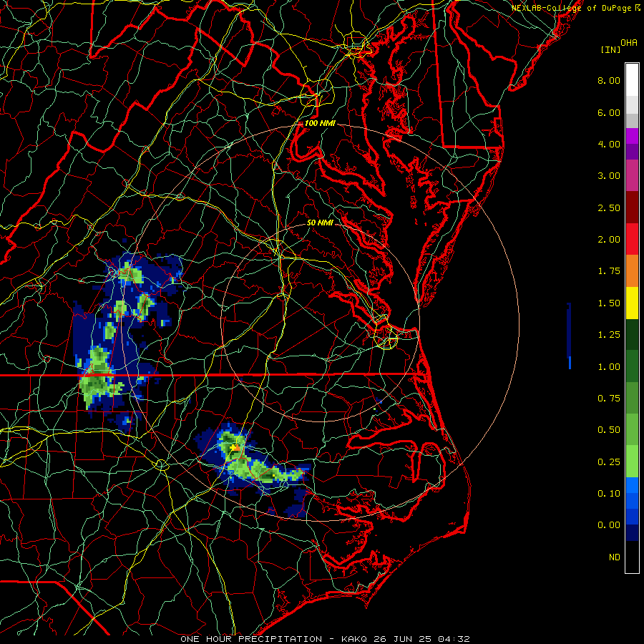Select the "6.00" scale label
The image size is (644, 644).
[609, 112]
